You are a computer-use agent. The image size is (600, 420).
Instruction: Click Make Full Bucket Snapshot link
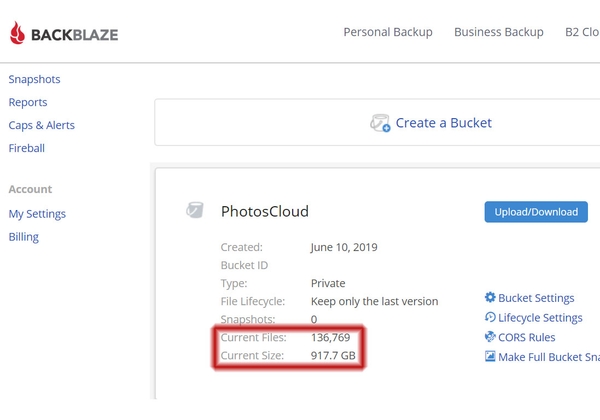pyautogui.click(x=549, y=357)
